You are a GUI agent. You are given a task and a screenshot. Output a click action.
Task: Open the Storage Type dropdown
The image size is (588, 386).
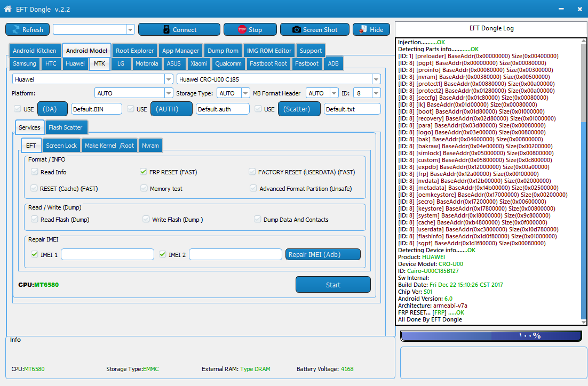[245, 93]
